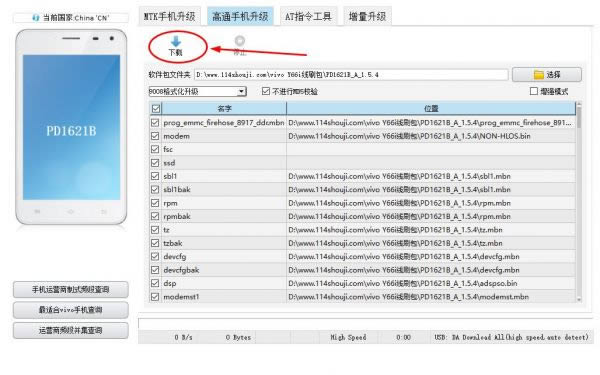The width and height of the screenshot is (600, 375).
Task: Uncheck the modem row checkbox
Action: click(155, 136)
